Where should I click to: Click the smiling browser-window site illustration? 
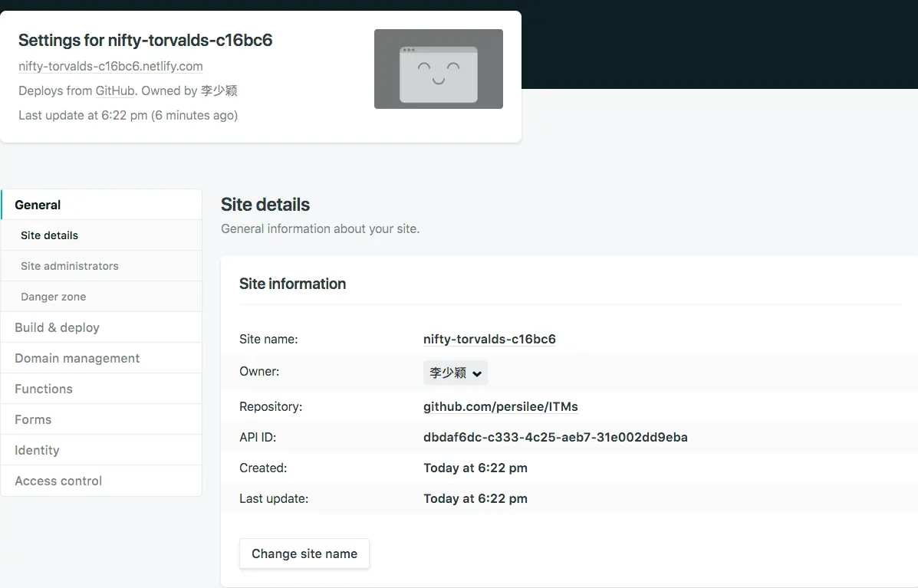[x=438, y=68]
